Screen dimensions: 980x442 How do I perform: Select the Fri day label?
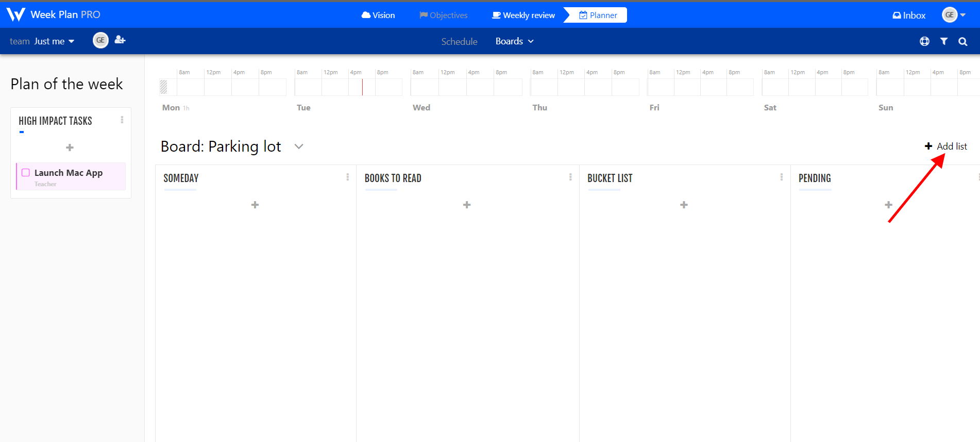point(654,108)
